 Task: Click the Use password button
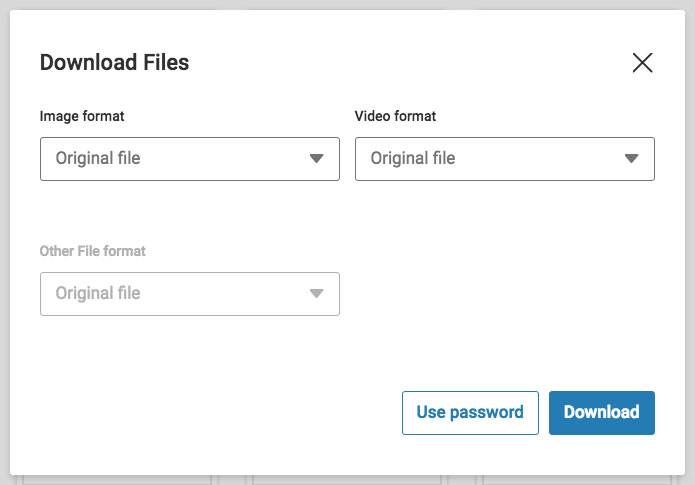pyautogui.click(x=469, y=412)
